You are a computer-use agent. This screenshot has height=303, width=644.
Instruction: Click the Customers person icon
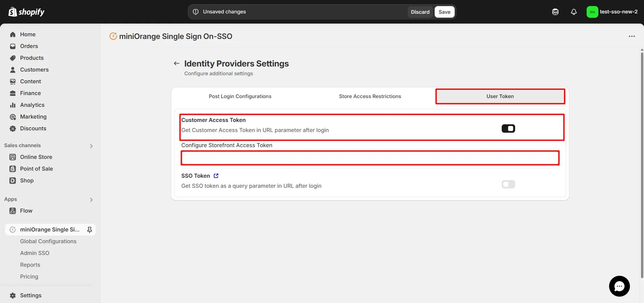click(13, 70)
